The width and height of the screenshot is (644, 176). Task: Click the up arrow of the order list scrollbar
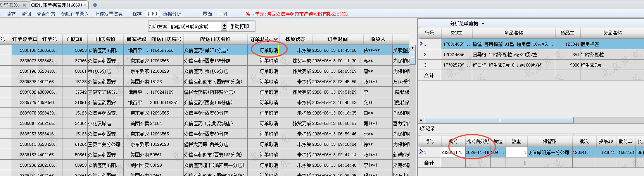pos(412,48)
